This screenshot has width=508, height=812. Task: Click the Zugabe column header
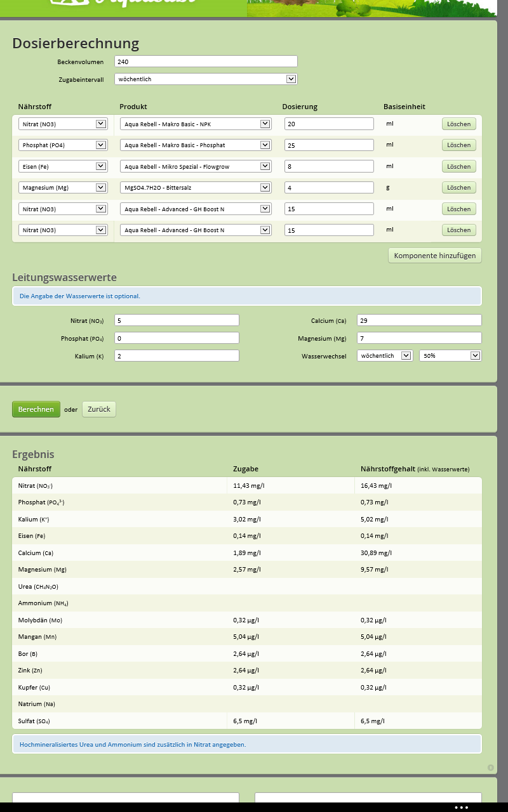click(x=246, y=469)
